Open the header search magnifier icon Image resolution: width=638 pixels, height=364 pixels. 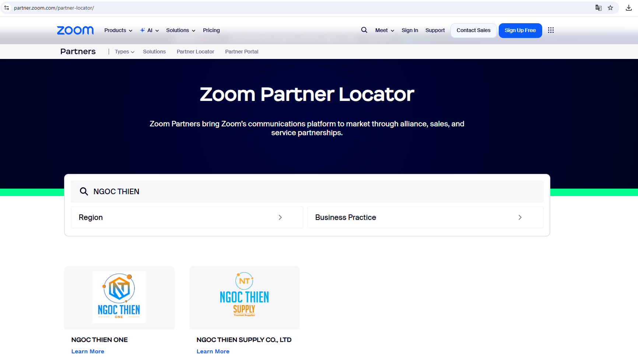tap(364, 30)
